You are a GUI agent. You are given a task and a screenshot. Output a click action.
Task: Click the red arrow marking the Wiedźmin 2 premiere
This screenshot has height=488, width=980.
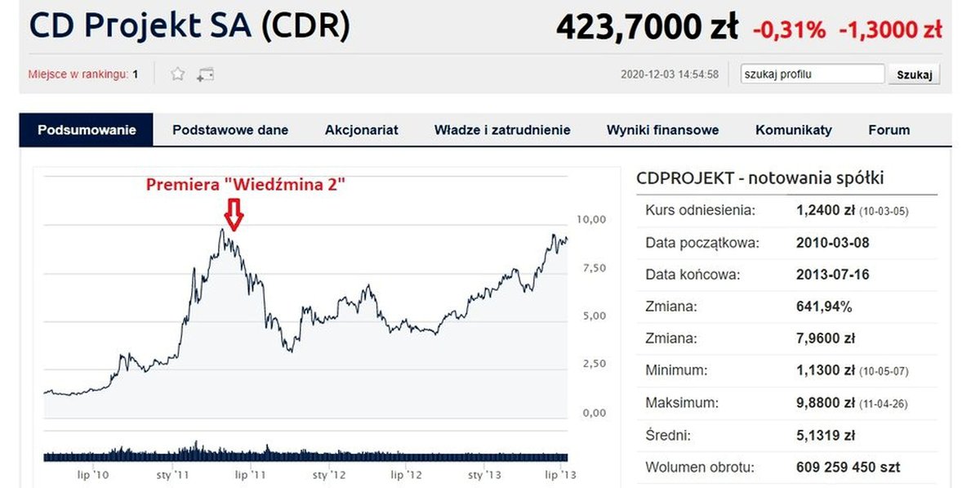[x=234, y=214]
